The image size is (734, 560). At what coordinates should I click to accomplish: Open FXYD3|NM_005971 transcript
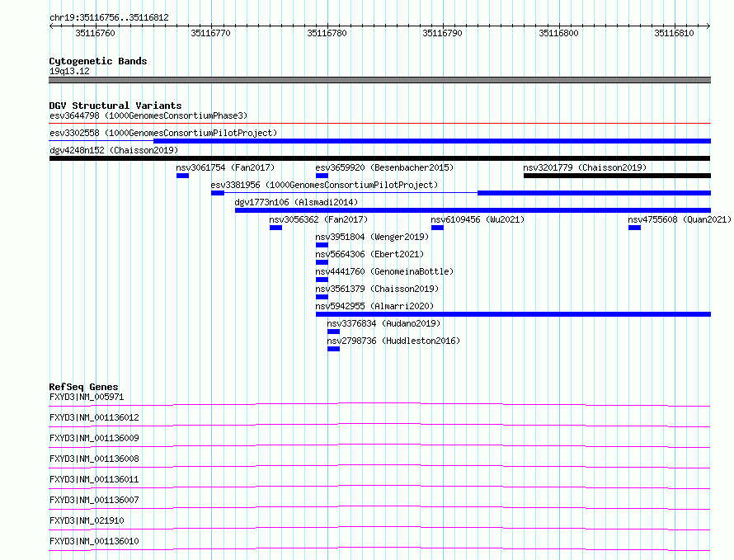(87, 397)
